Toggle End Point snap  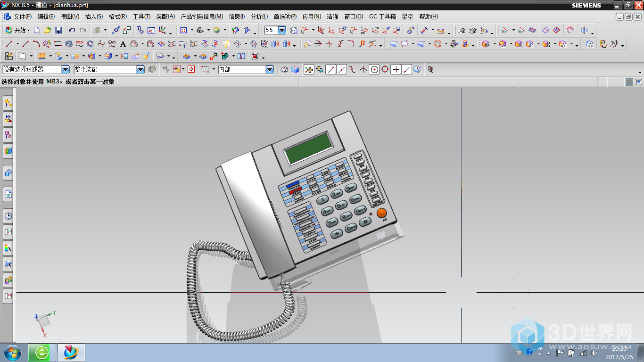(331, 69)
